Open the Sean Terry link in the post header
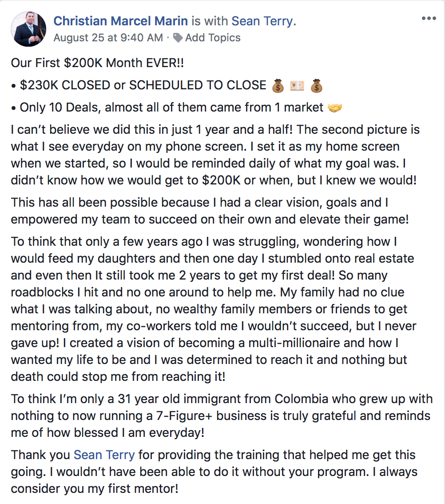The width and height of the screenshot is (445, 504). coord(262,20)
